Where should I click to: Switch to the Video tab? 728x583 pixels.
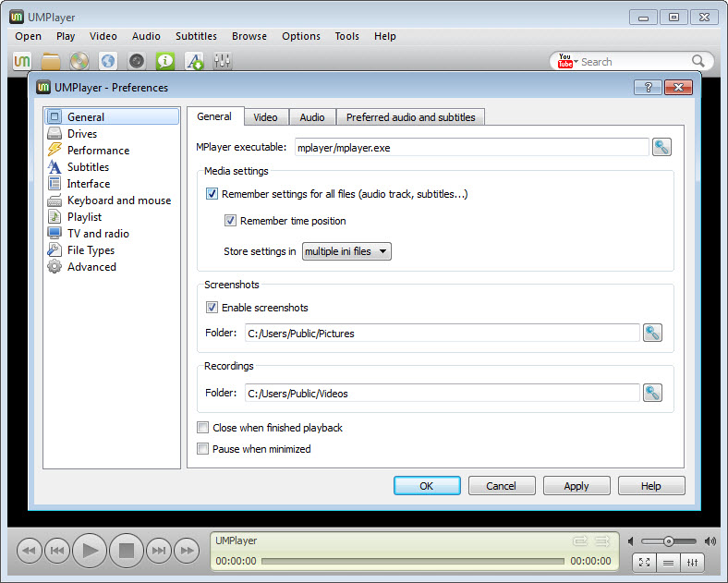[265, 117]
